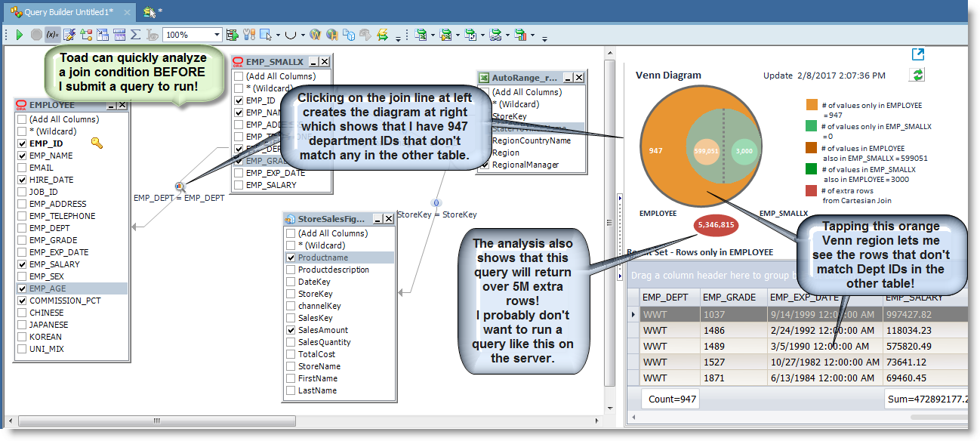Image resolution: width=980 pixels, height=441 pixels.
Task: Click the EMP_EXP_DATE column header
Action: pyautogui.click(x=824, y=297)
